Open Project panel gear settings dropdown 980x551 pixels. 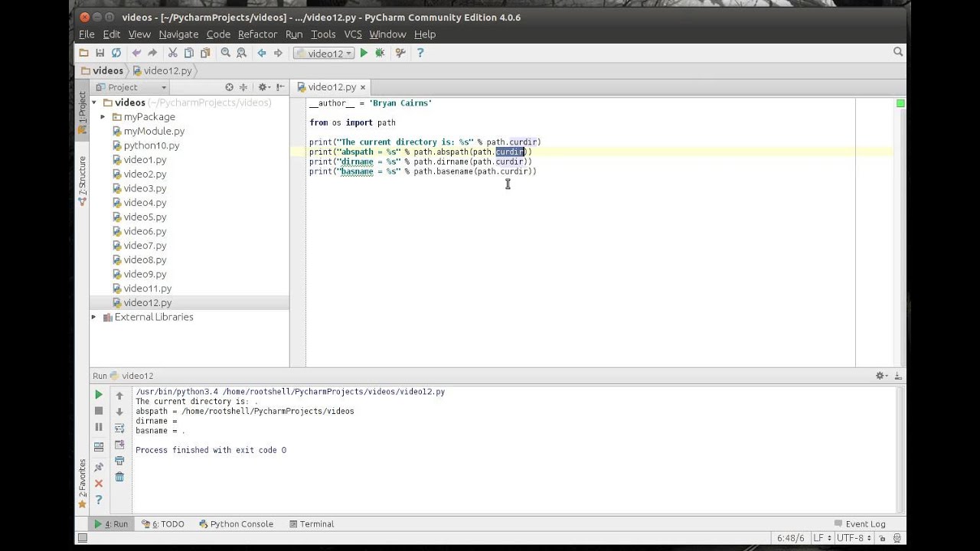coord(264,87)
